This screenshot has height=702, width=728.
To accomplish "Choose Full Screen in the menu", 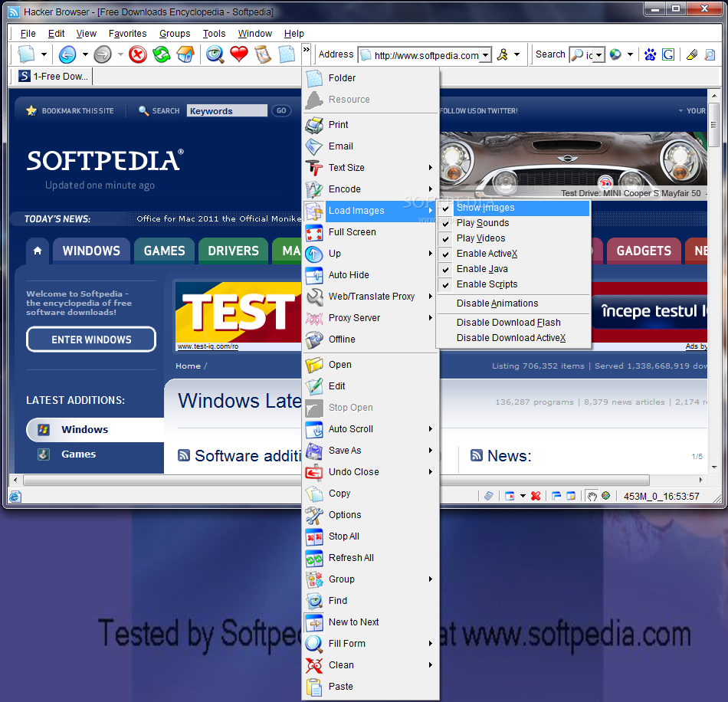I will [x=370, y=232].
